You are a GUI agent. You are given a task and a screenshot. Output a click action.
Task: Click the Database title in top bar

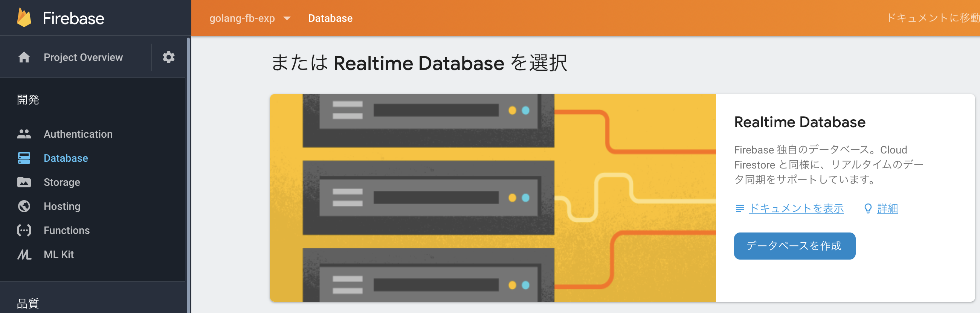click(330, 18)
